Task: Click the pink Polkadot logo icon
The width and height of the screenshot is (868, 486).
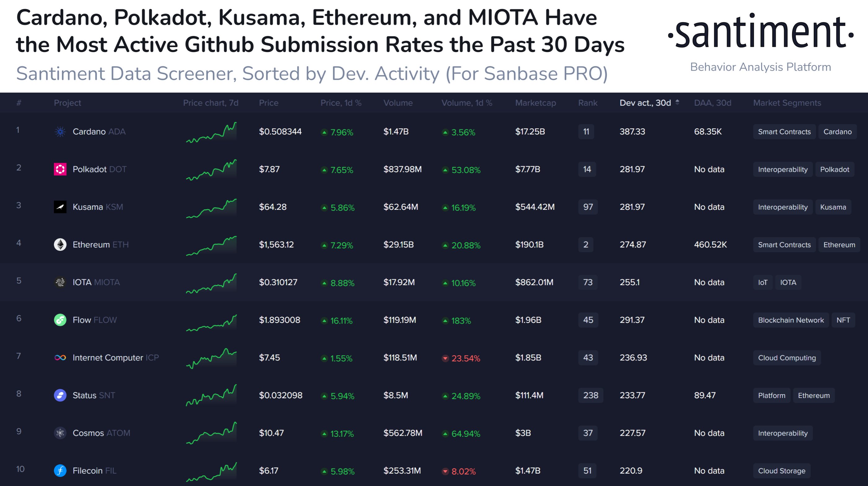Action: [60, 169]
